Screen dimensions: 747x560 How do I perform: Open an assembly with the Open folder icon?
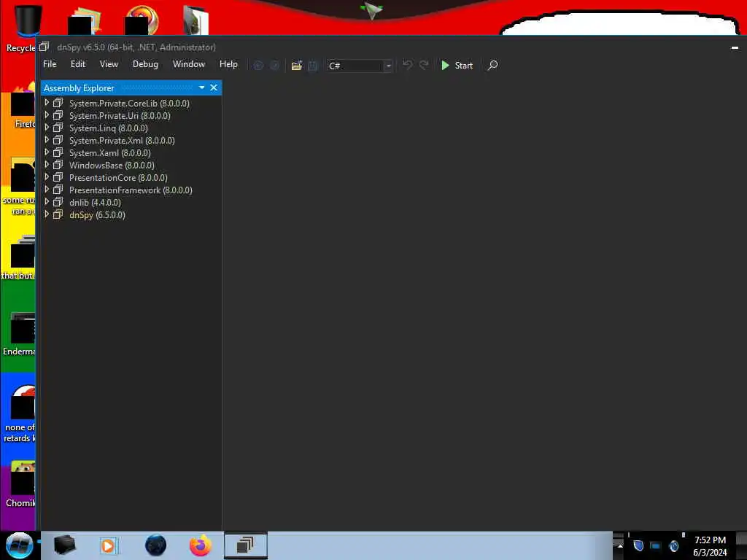[296, 65]
